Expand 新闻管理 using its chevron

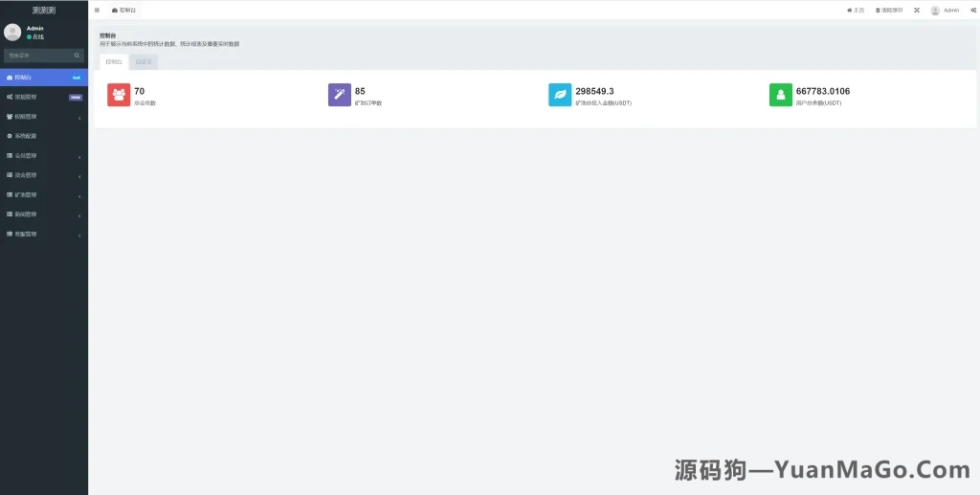79,215
